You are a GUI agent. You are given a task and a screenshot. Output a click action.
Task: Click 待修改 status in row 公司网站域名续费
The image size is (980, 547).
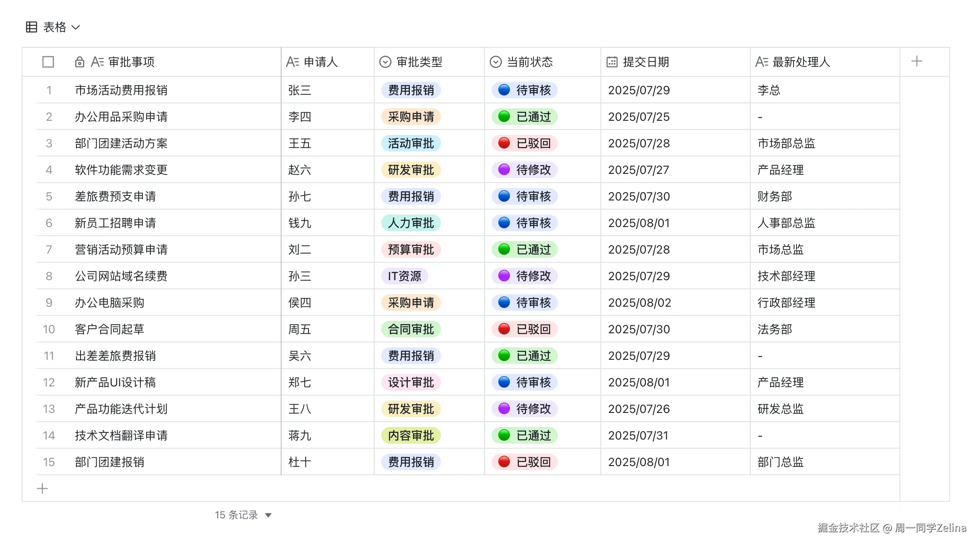coord(525,276)
